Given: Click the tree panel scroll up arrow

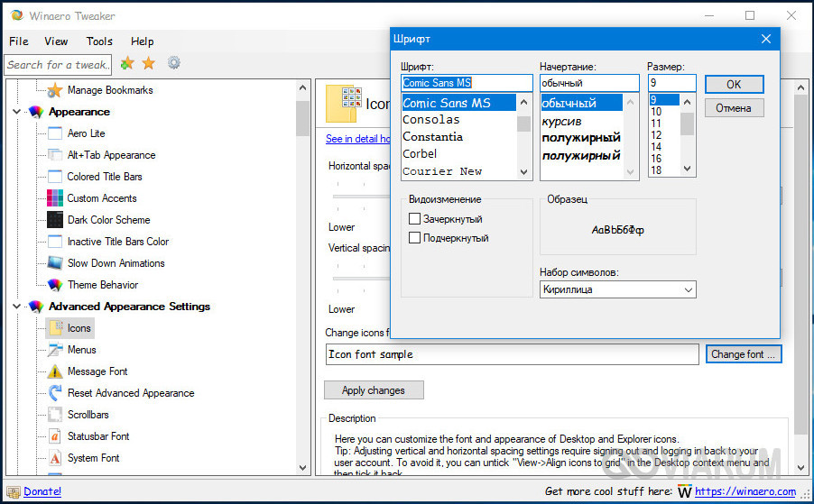Looking at the screenshot, I should [303, 87].
